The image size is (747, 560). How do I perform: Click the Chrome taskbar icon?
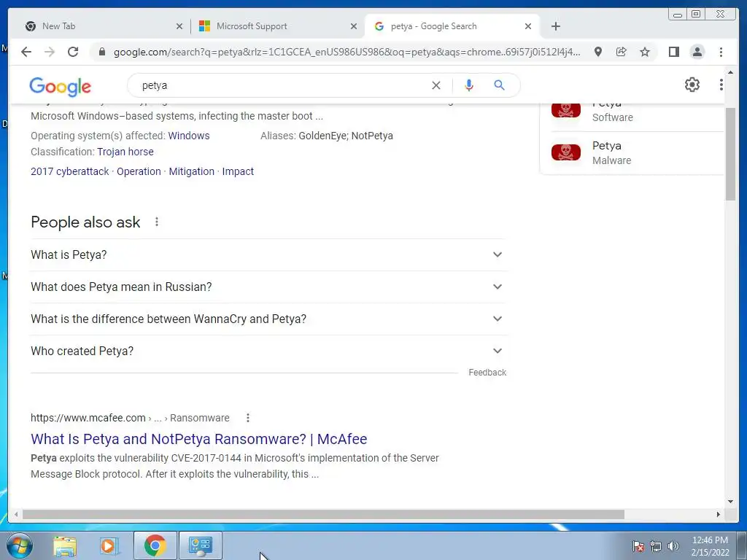(x=155, y=545)
